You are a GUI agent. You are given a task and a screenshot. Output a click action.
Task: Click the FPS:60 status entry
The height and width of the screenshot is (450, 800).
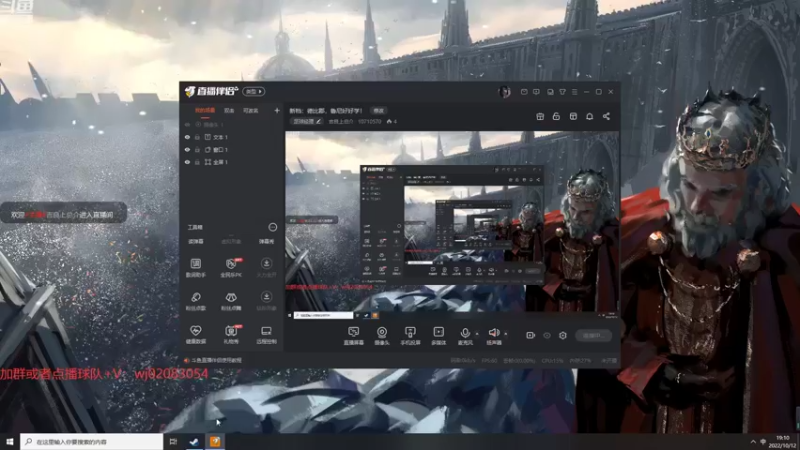coord(489,361)
